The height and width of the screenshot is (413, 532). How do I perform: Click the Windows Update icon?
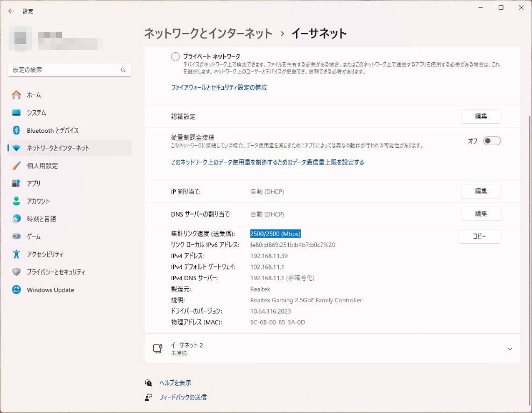(x=16, y=290)
